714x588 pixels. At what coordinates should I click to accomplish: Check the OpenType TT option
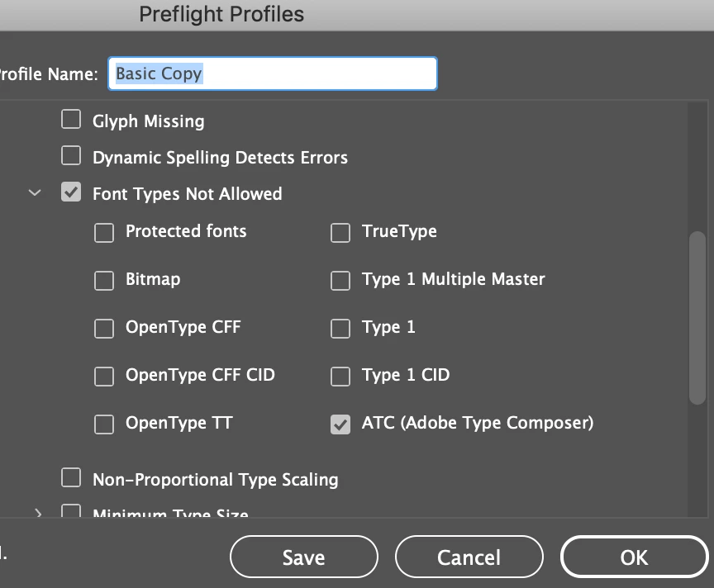(x=104, y=424)
